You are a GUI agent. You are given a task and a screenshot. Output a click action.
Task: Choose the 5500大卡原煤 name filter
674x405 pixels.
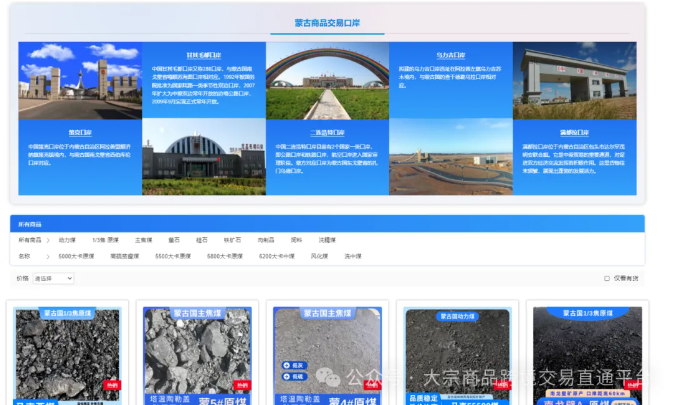point(173,256)
